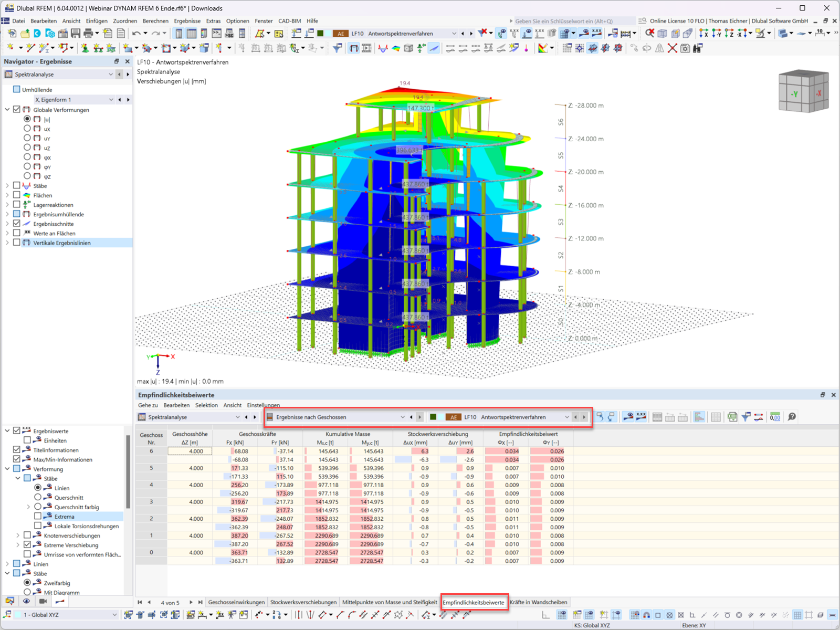Viewport: 840px width, 630px height.
Task: Select the binoculars search icon in top toolbar
Action: click(697, 48)
